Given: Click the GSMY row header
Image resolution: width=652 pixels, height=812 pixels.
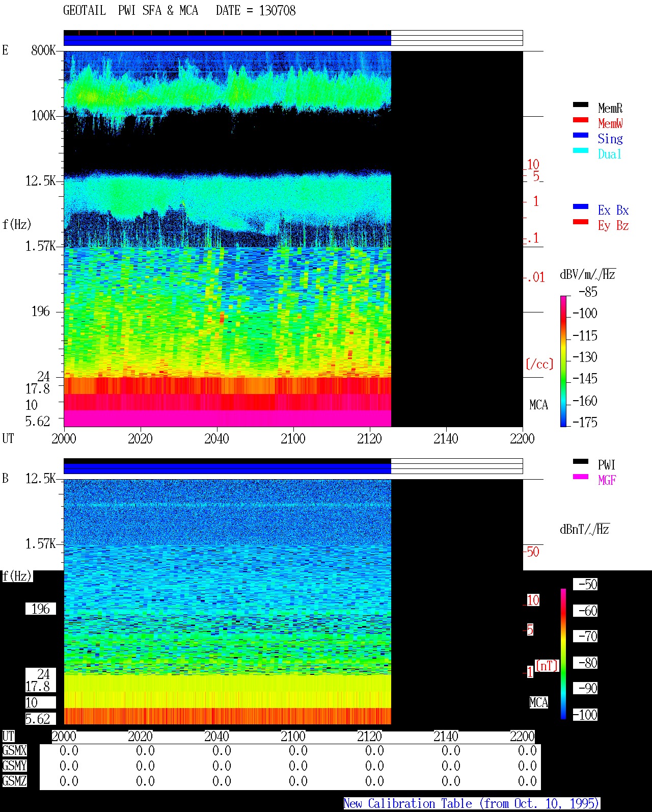Looking at the screenshot, I should tap(14, 766).
